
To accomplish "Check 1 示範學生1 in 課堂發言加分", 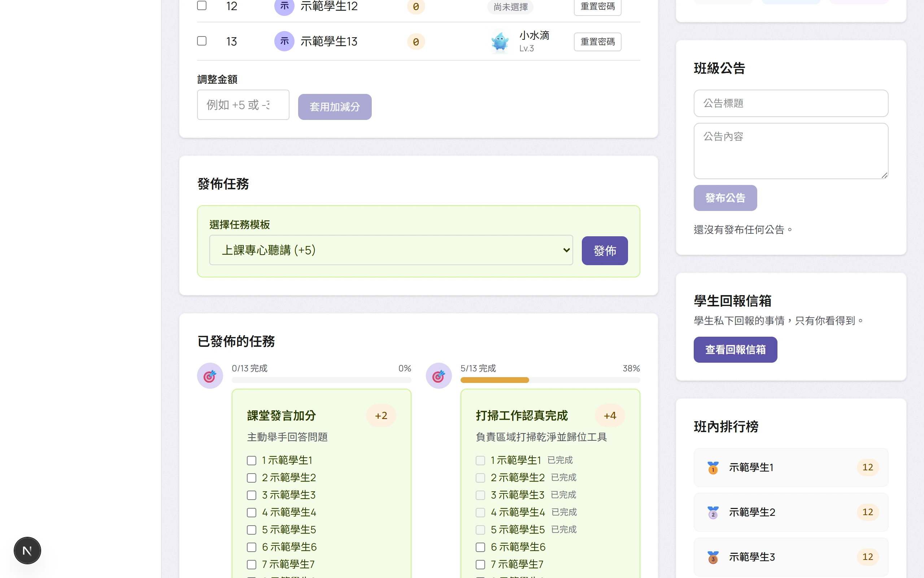I will point(251,461).
